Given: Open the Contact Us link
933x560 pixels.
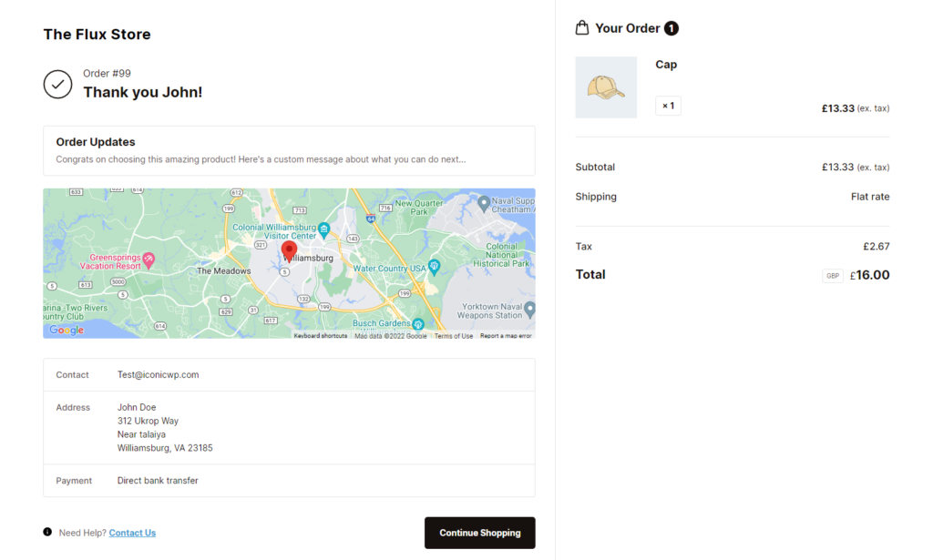Looking at the screenshot, I should pos(132,532).
